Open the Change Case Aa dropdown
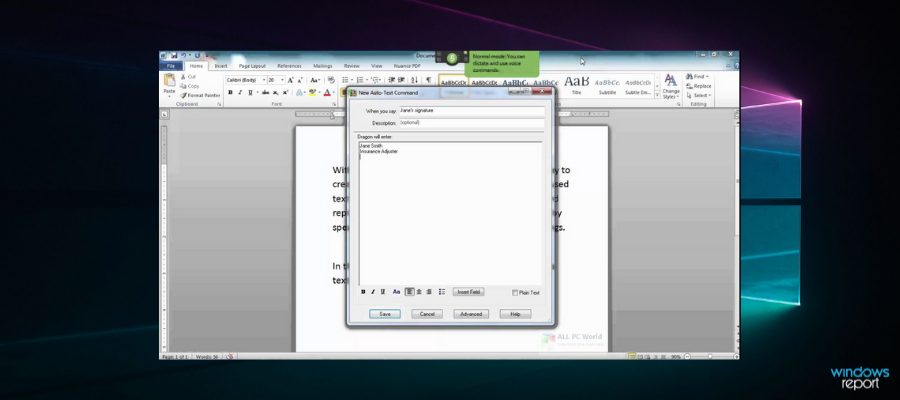 316,80
